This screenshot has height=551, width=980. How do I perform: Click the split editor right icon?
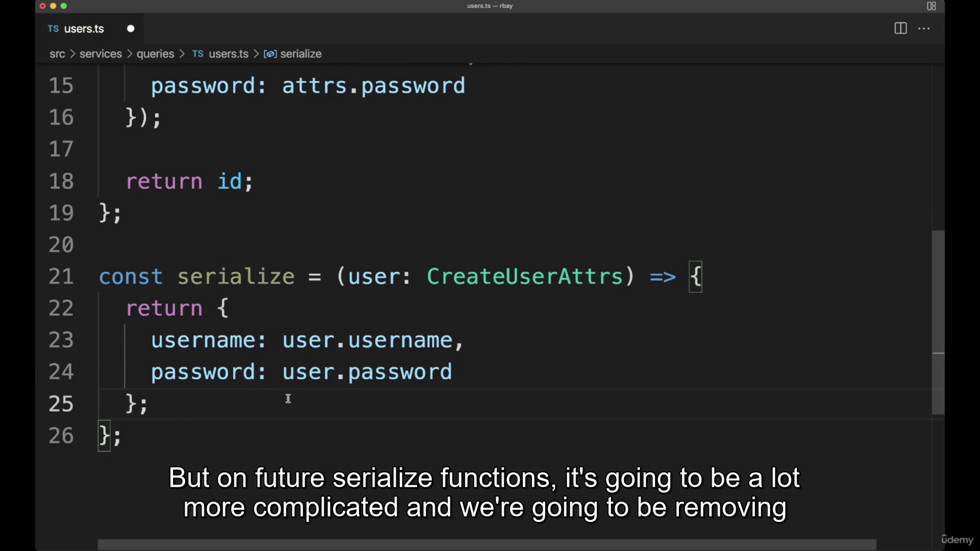pos(900,29)
